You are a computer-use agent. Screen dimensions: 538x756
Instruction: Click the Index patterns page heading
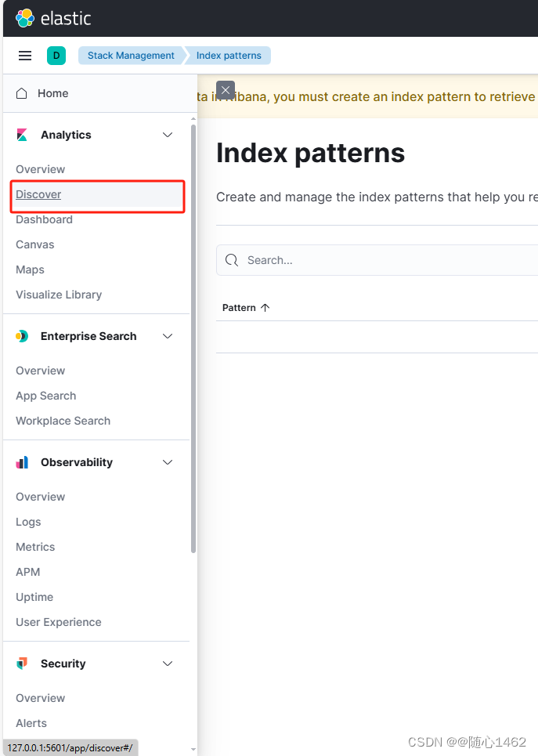point(310,154)
